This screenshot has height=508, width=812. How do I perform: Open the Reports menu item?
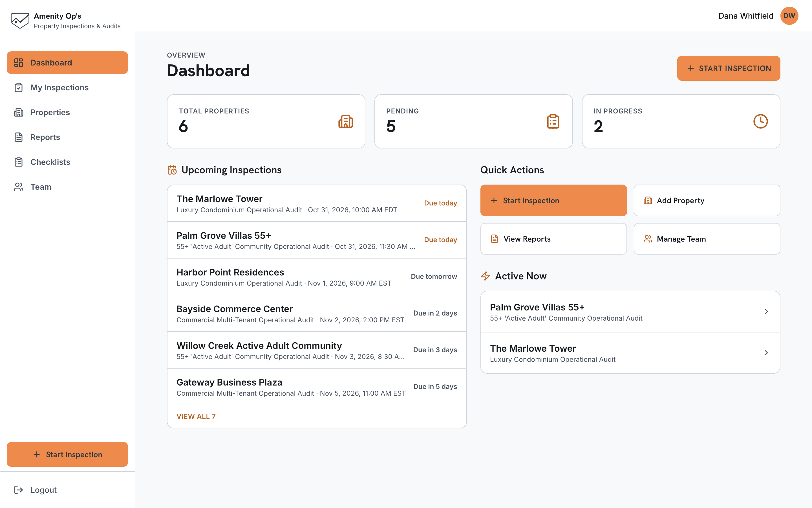pyautogui.click(x=67, y=137)
